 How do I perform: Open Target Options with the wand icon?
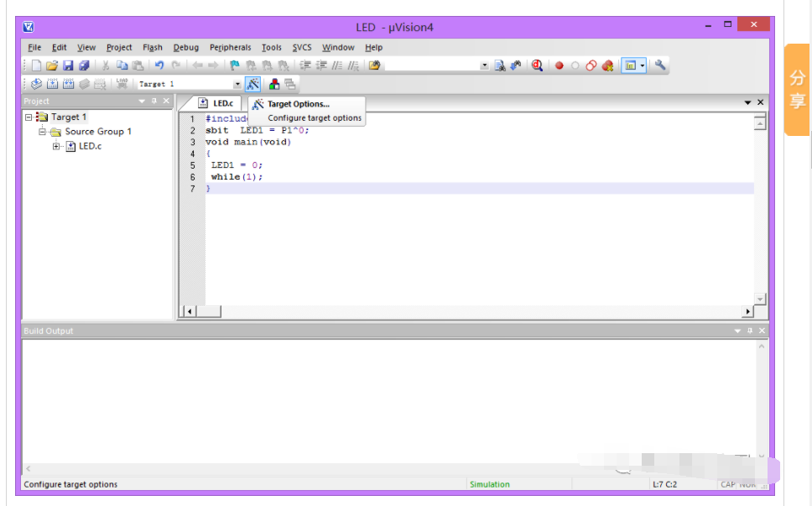[252, 84]
